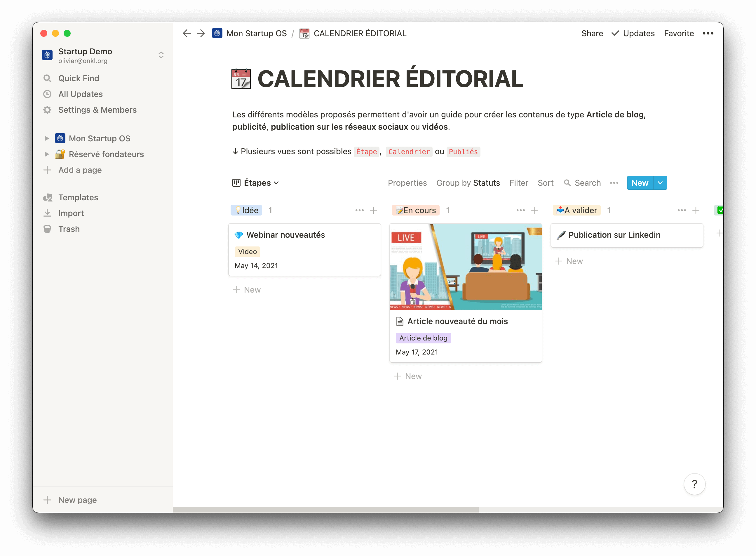Open the page options three-dots menu
Viewport: 756px width, 556px height.
click(708, 33)
